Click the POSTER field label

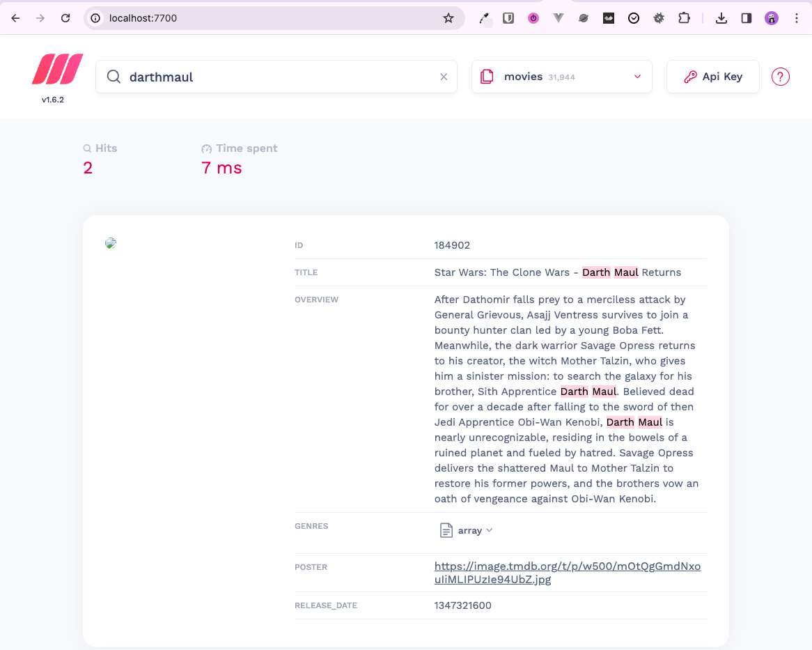pos(311,567)
